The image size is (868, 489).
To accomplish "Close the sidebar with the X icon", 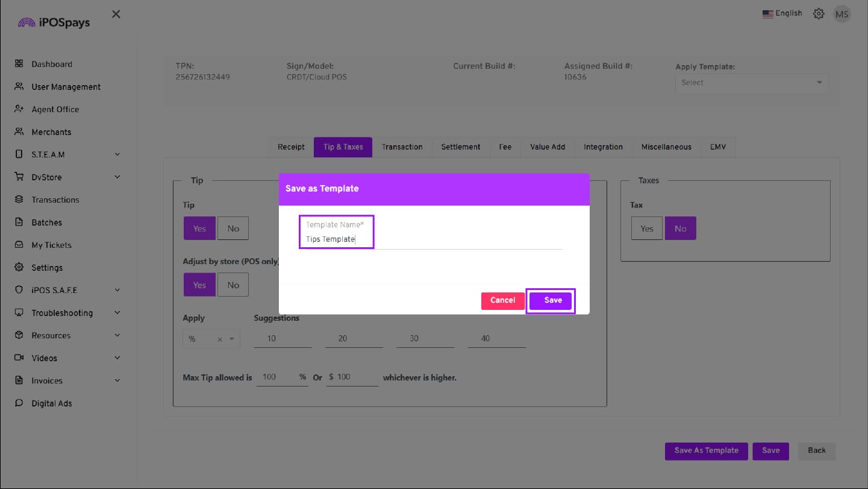I will pyautogui.click(x=116, y=14).
